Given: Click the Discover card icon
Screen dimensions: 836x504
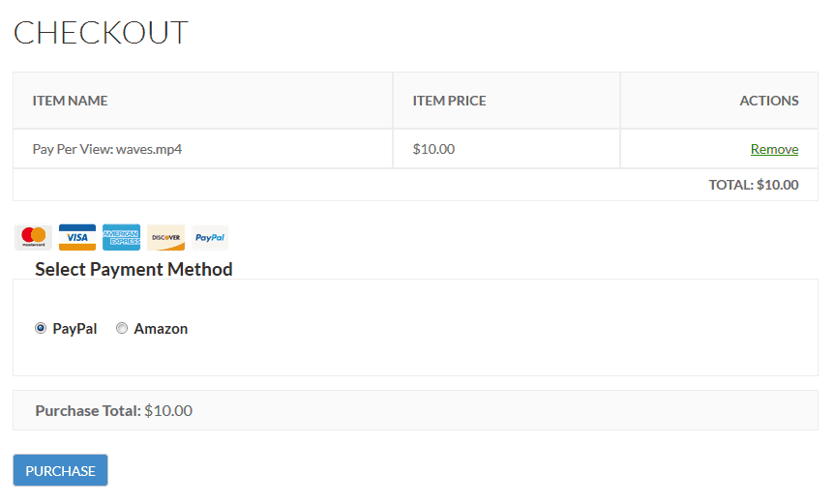Looking at the screenshot, I should coord(165,237).
